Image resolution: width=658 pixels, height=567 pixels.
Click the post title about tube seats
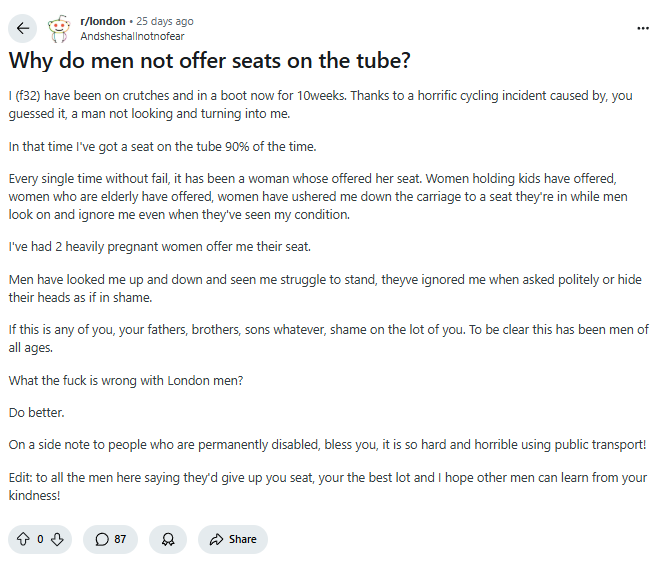pyautogui.click(x=209, y=60)
